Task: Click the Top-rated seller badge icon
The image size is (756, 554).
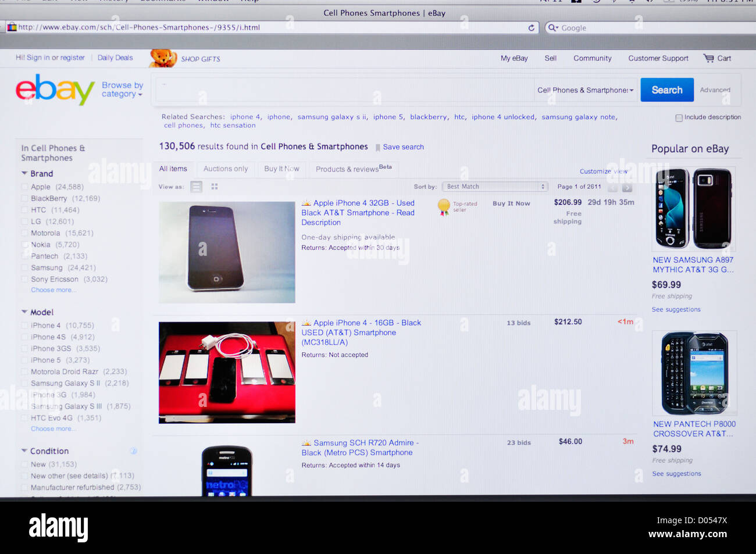Action: (x=444, y=206)
